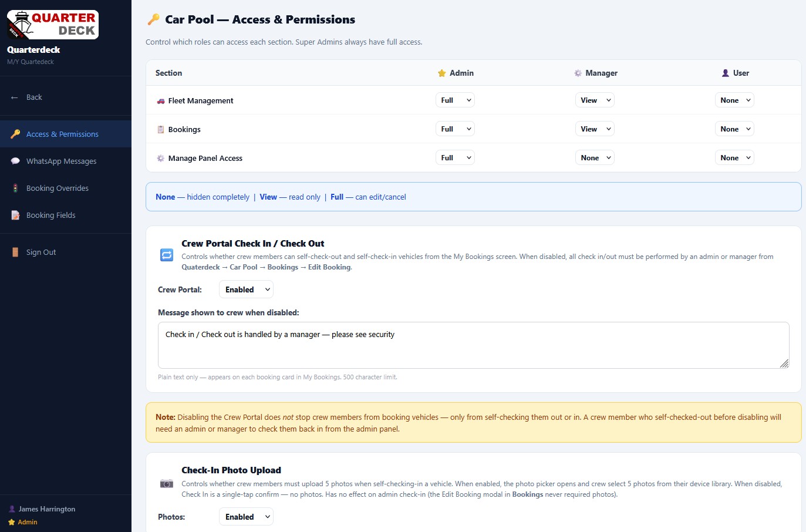Image resolution: width=806 pixels, height=532 pixels.
Task: Click the traffic light icon for Booking Overrides
Action: [15, 188]
